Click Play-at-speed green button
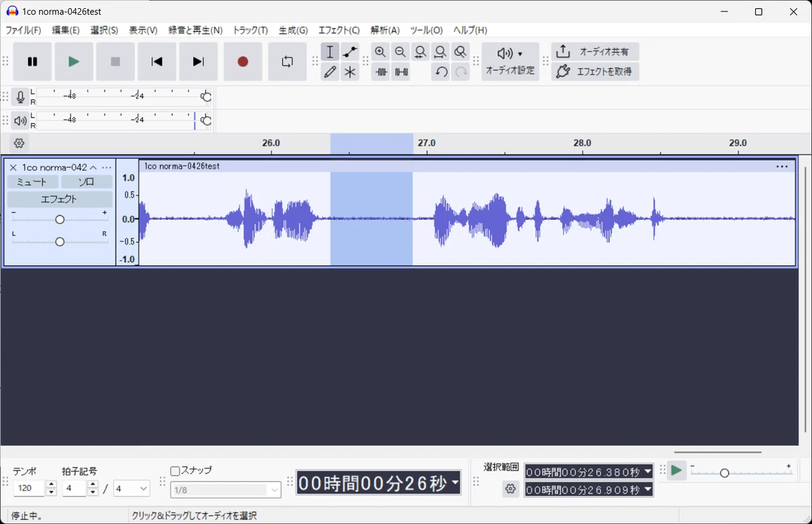812x524 pixels. (676, 471)
